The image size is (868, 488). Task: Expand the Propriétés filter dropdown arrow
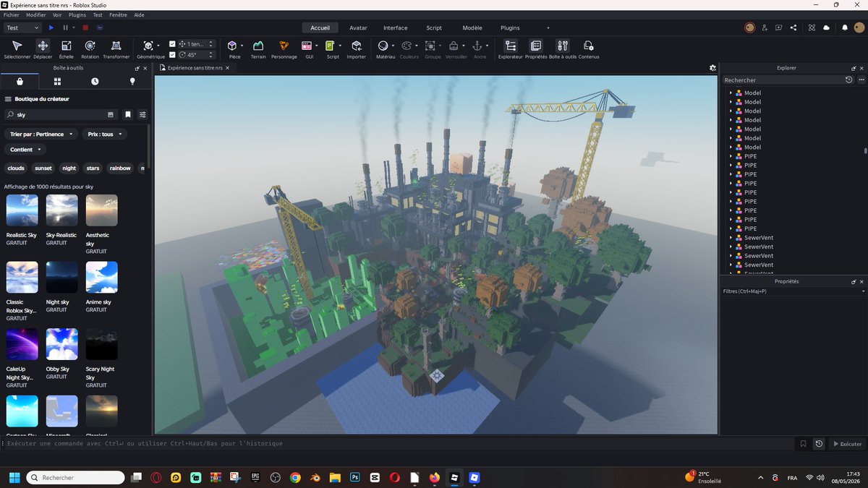pos(863,291)
